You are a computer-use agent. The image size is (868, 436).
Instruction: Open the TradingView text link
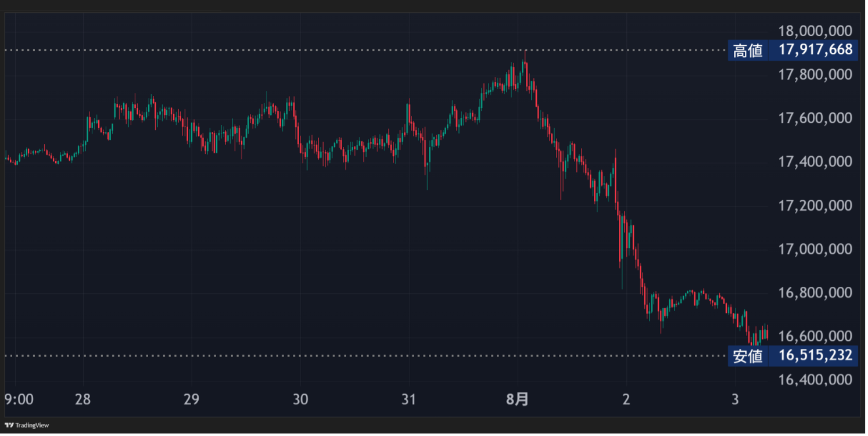(32, 426)
